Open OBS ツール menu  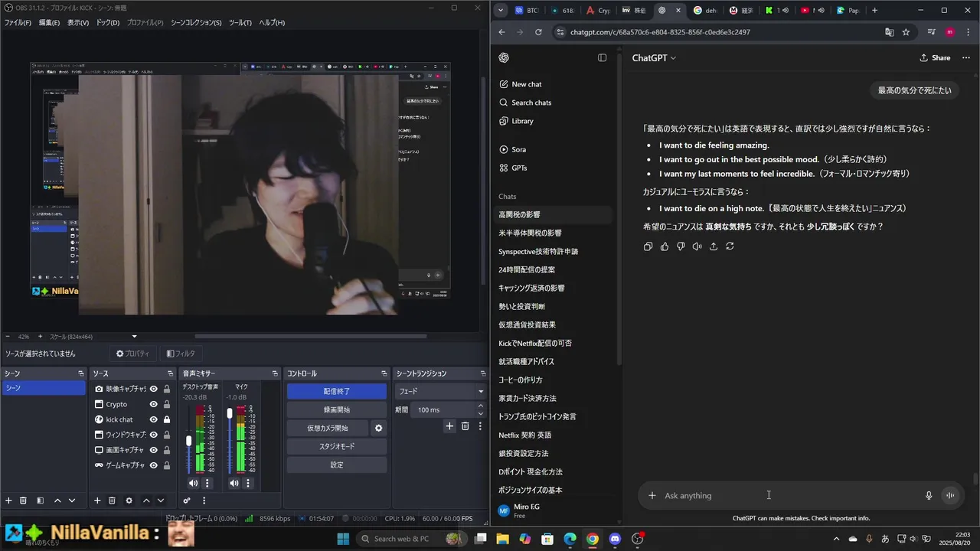pyautogui.click(x=240, y=23)
